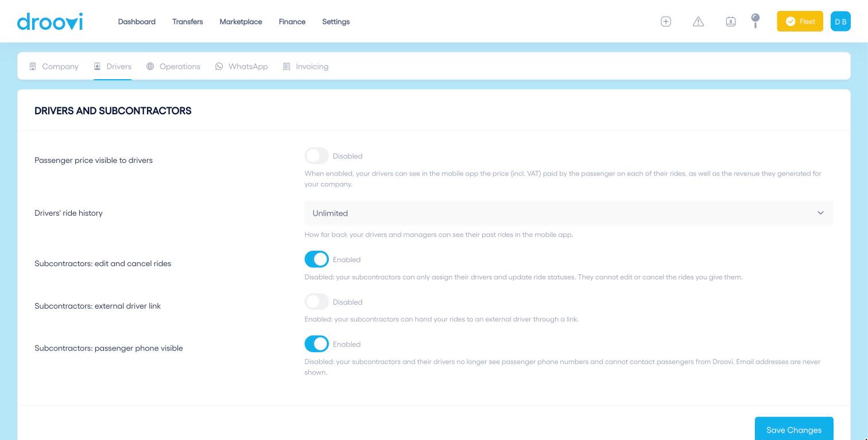The width and height of the screenshot is (868, 440).
Task: Disable subcontractors edit and cancel rides
Action: tap(316, 259)
